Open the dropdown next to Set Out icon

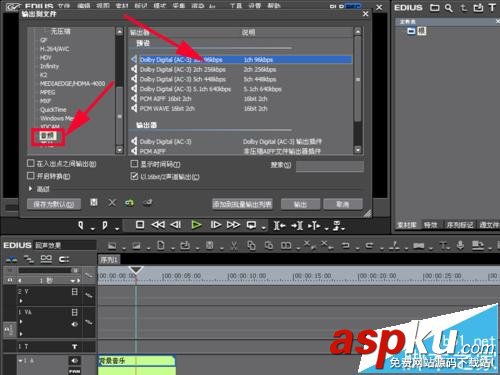coord(117,229)
